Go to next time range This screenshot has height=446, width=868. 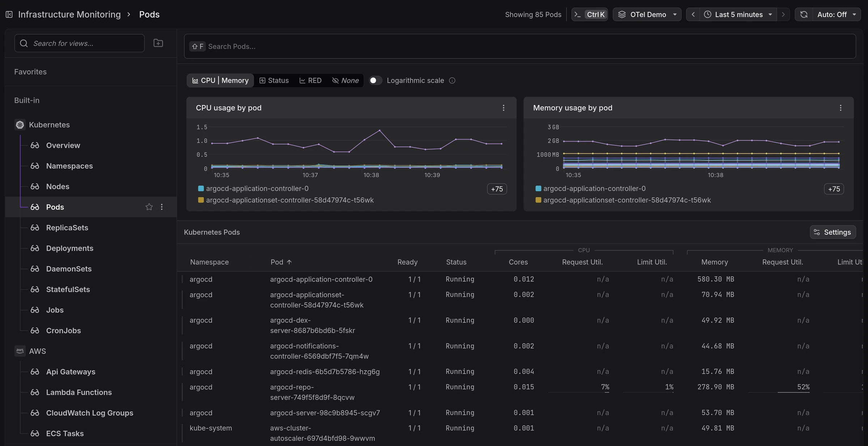(x=783, y=14)
